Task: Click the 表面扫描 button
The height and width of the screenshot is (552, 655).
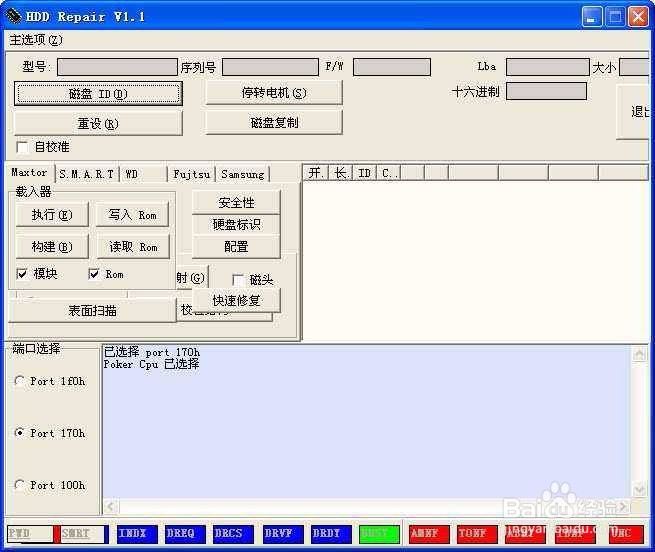Action: (x=92, y=310)
